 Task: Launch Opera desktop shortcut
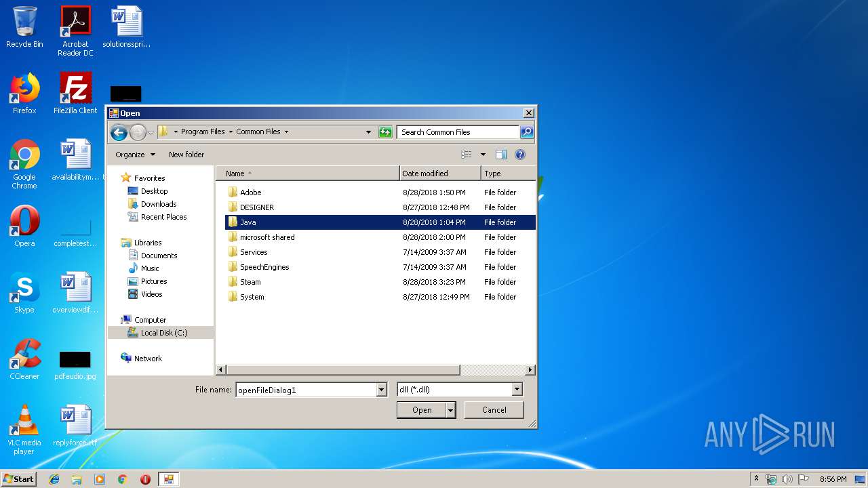(x=24, y=226)
